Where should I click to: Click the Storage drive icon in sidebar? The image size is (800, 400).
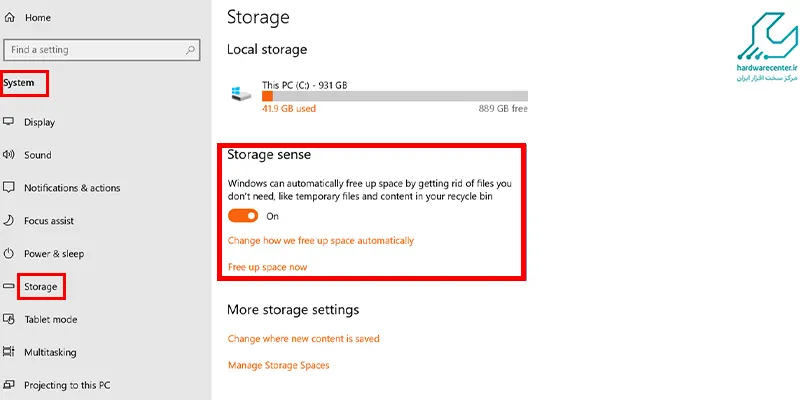pos(9,286)
